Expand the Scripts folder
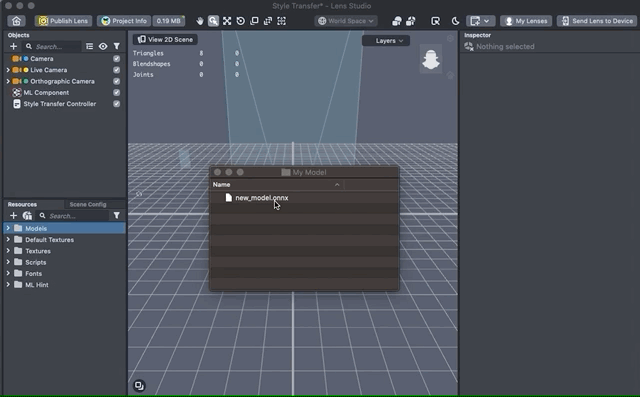This screenshot has width=640, height=397. pos(8,262)
